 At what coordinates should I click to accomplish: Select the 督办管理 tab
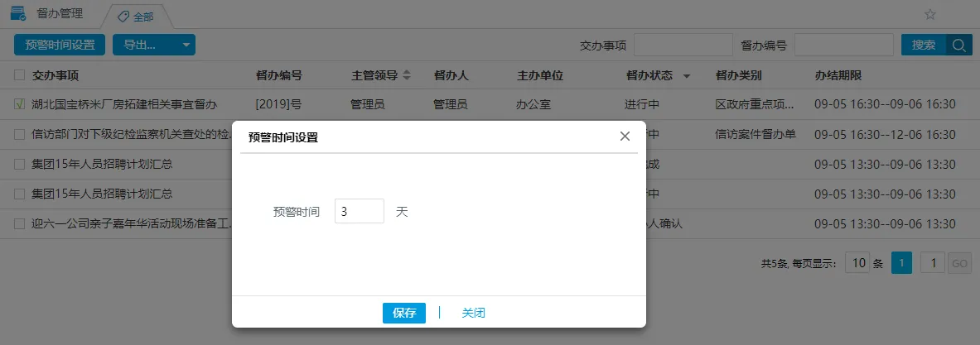58,14
